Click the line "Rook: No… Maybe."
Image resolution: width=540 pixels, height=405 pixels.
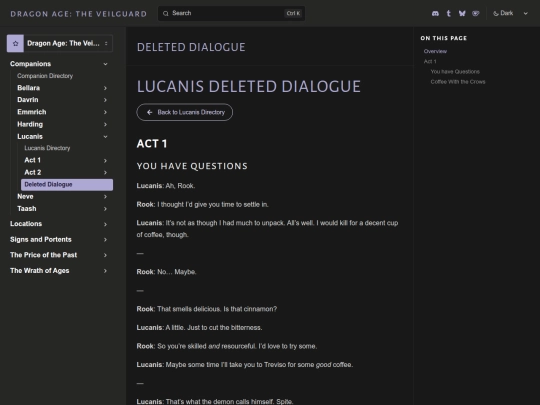(166, 272)
